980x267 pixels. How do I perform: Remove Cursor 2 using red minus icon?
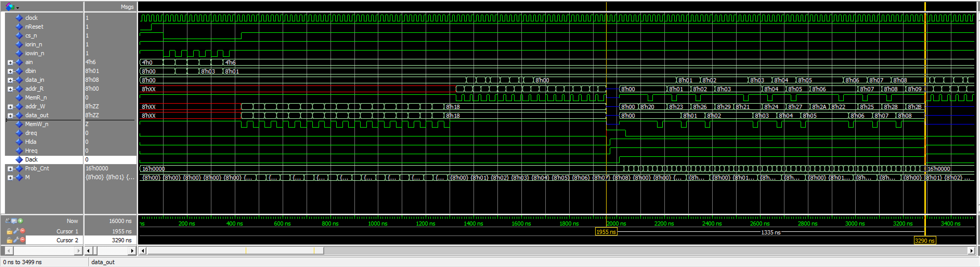(22, 240)
